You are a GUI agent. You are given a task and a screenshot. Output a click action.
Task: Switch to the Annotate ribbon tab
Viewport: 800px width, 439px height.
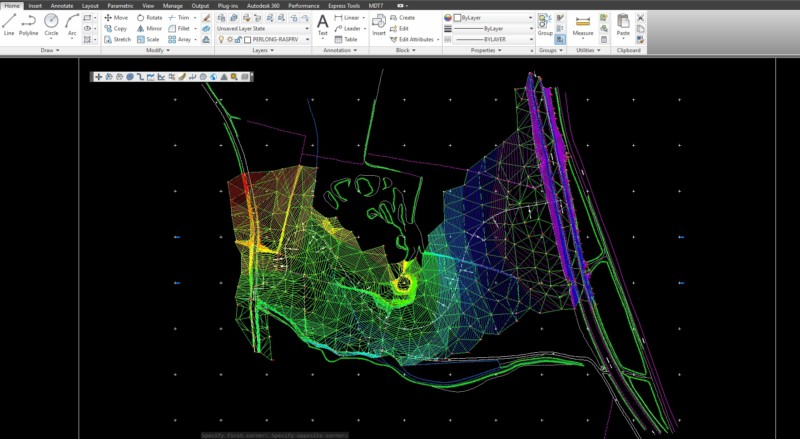pyautogui.click(x=62, y=5)
